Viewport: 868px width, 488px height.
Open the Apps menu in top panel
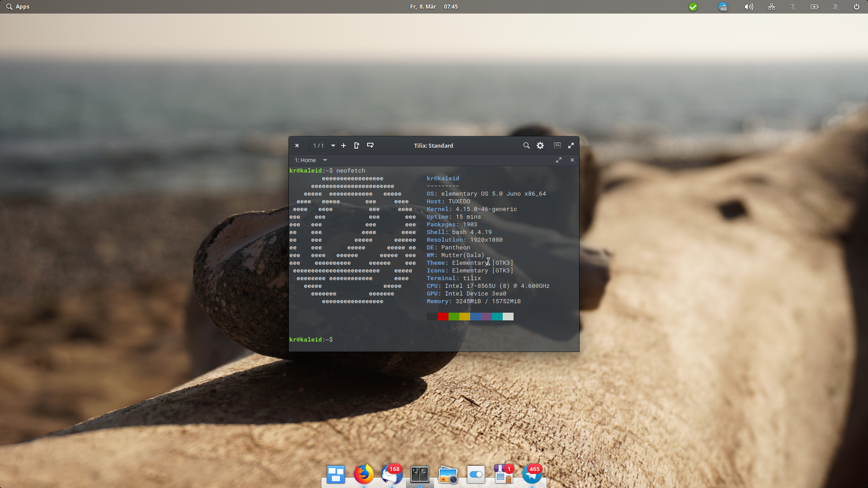coord(18,7)
